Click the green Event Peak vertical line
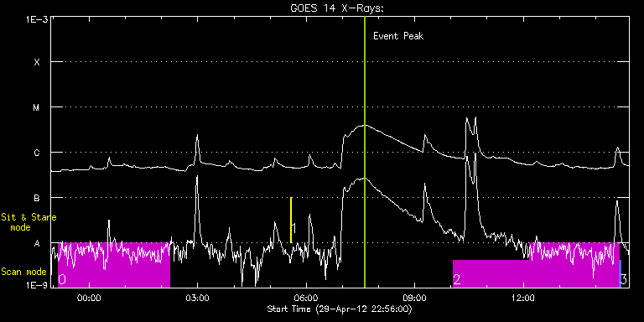The width and height of the screenshot is (644, 322). (x=364, y=152)
